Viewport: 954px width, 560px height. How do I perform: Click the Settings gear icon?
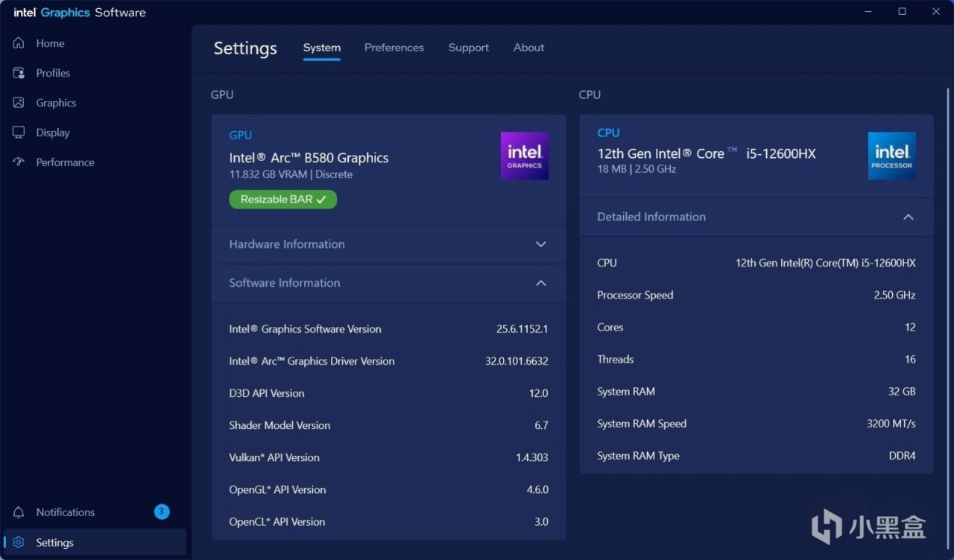click(19, 543)
